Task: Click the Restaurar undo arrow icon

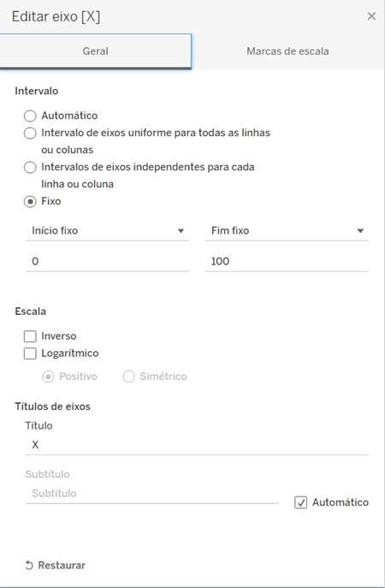Action: pyautogui.click(x=29, y=565)
